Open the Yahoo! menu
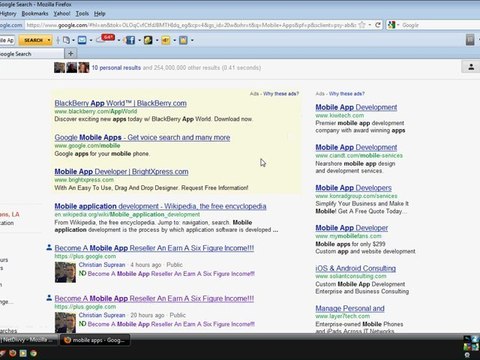The height and width of the screenshot is (360, 480). (62, 14)
